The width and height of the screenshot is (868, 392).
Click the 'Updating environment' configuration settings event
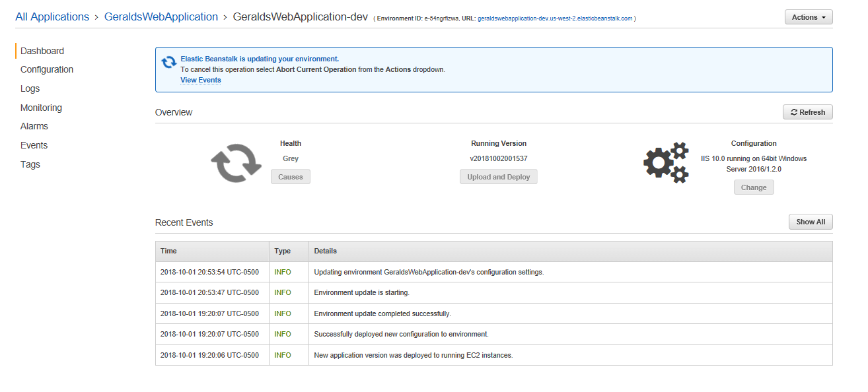[429, 272]
